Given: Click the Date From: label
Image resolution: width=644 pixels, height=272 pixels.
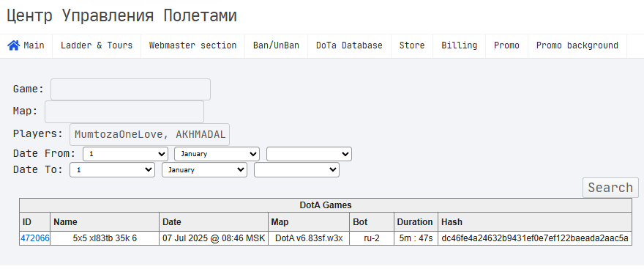Looking at the screenshot, I should [x=45, y=154].
